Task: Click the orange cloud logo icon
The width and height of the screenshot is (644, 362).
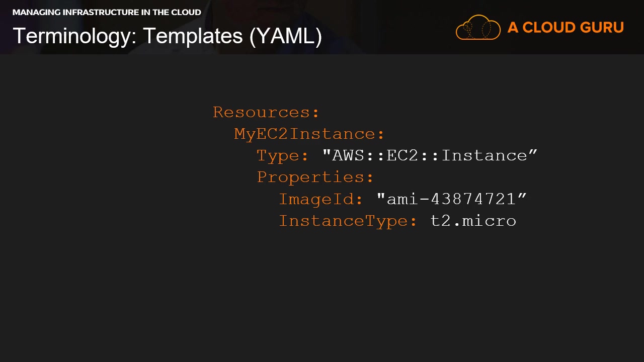Action: point(477,28)
